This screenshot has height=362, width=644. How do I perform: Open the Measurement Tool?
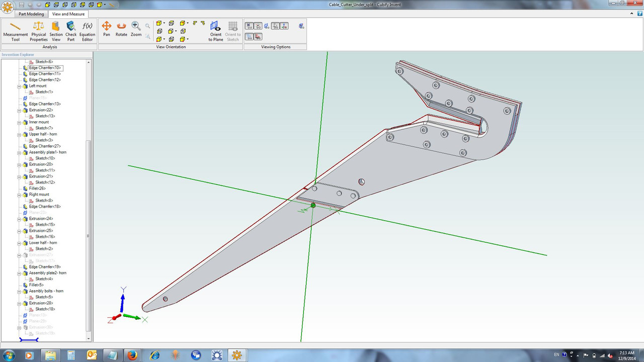click(x=15, y=31)
